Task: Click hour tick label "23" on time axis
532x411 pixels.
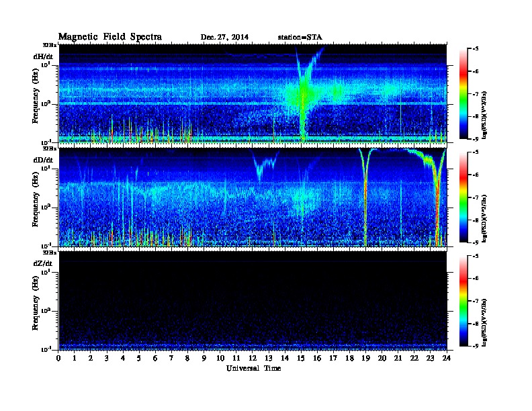Action: 430,358
